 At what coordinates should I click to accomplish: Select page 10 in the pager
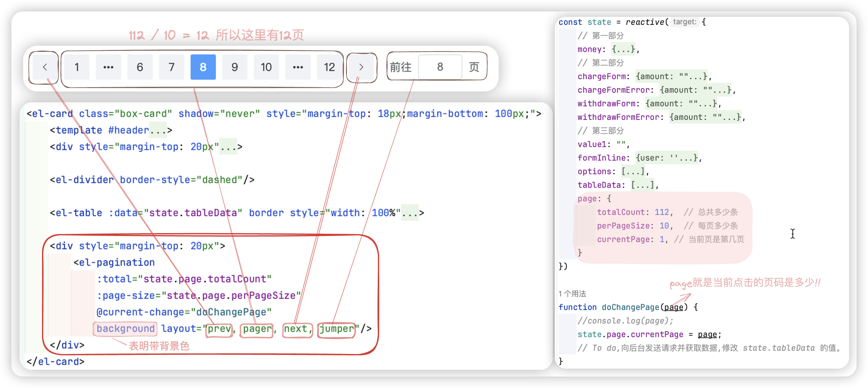tap(266, 67)
